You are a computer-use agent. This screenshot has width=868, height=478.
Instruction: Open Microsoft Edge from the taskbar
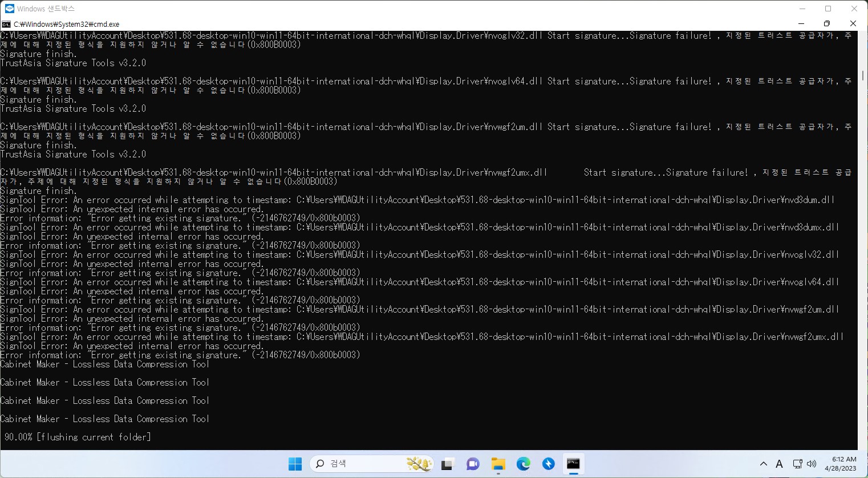pos(524,464)
